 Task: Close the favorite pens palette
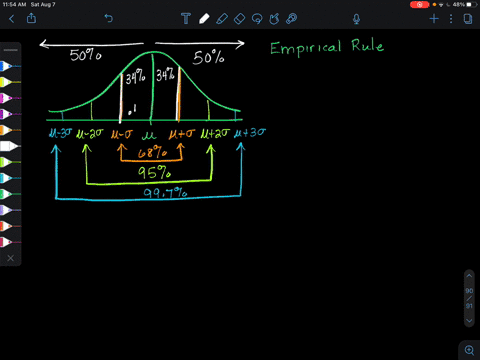(10, 258)
